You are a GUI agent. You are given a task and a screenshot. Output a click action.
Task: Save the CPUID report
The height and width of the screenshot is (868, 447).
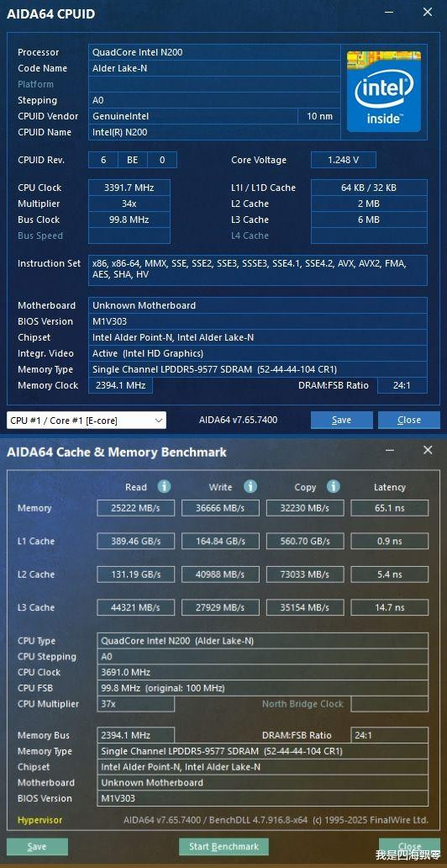click(341, 421)
